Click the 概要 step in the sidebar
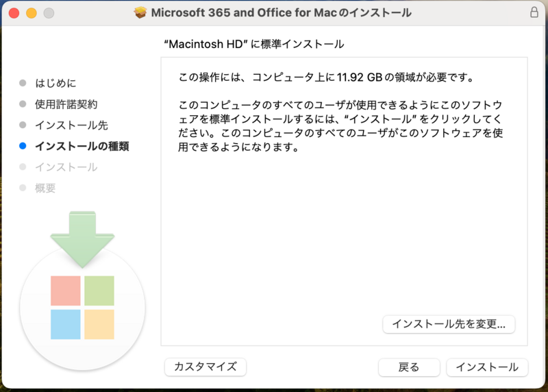Screen dimensions: 548x392 (x=45, y=188)
